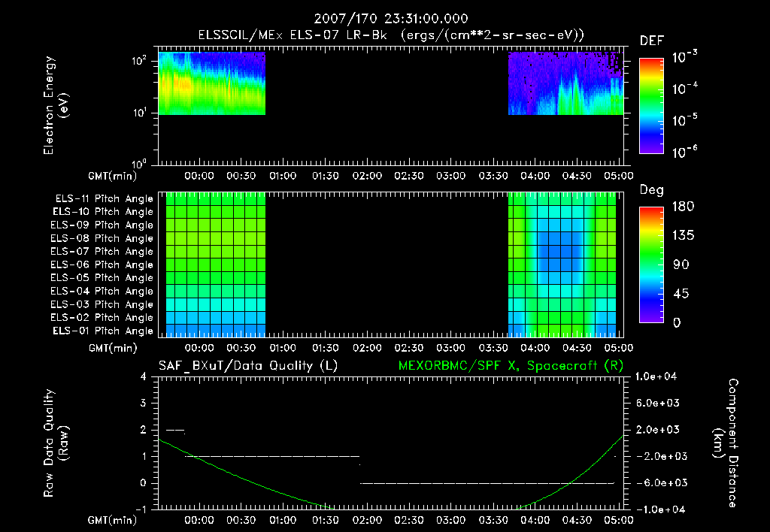This screenshot has width=770, height=532.
Task: Click the 01:30 time label under bottom plot
Action: click(x=325, y=520)
